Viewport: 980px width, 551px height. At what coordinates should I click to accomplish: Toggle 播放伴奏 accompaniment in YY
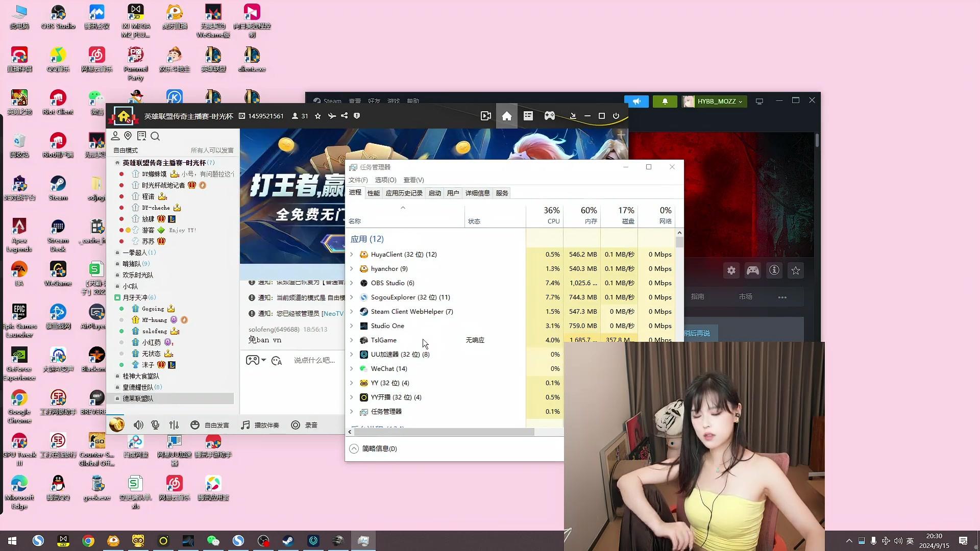[260, 425]
